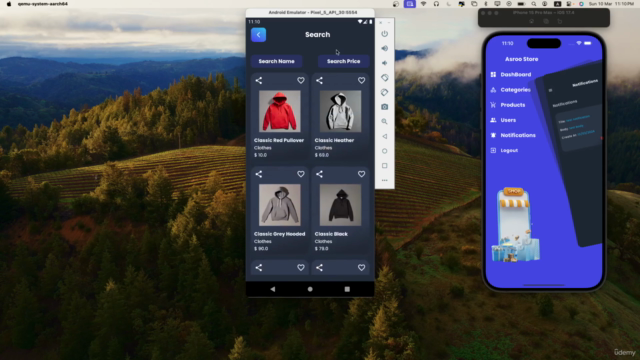This screenshot has height=360, width=640.
Task: Share the Classic Red Pullover product
Action: [259, 80]
